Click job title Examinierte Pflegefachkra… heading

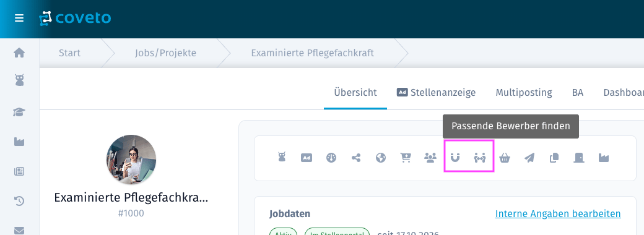(131, 198)
